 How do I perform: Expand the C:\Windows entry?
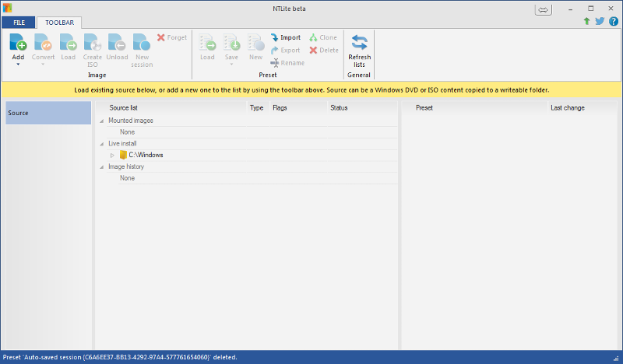click(112, 156)
